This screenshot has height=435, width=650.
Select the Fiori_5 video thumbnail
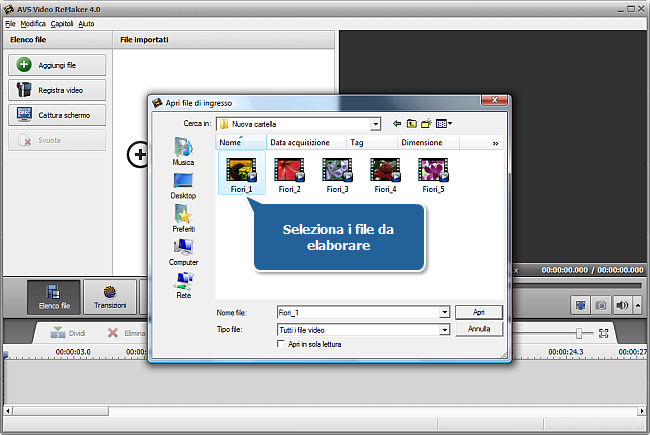point(433,175)
